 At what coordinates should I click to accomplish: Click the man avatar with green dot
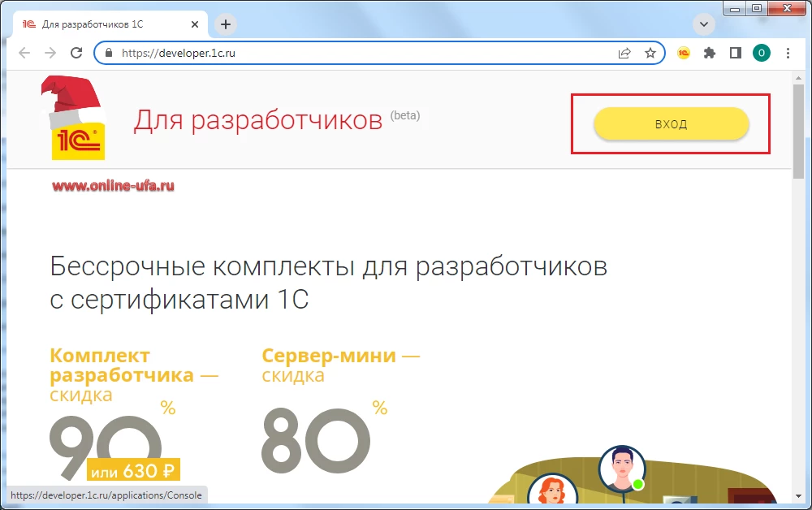622,469
